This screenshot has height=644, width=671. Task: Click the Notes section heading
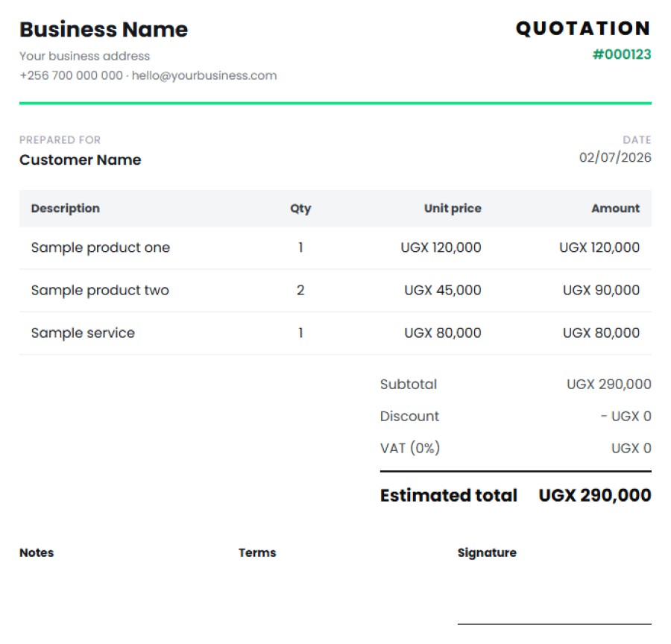click(37, 553)
